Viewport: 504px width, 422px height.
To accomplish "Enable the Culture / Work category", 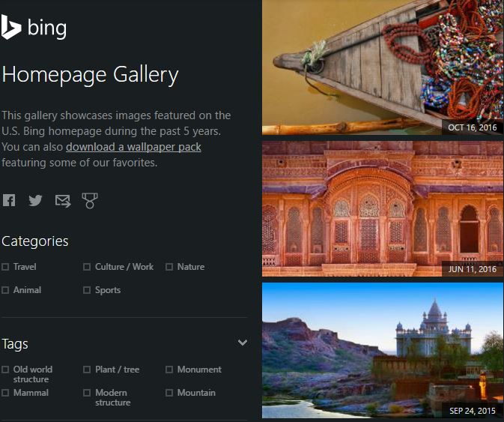I will pos(87,267).
